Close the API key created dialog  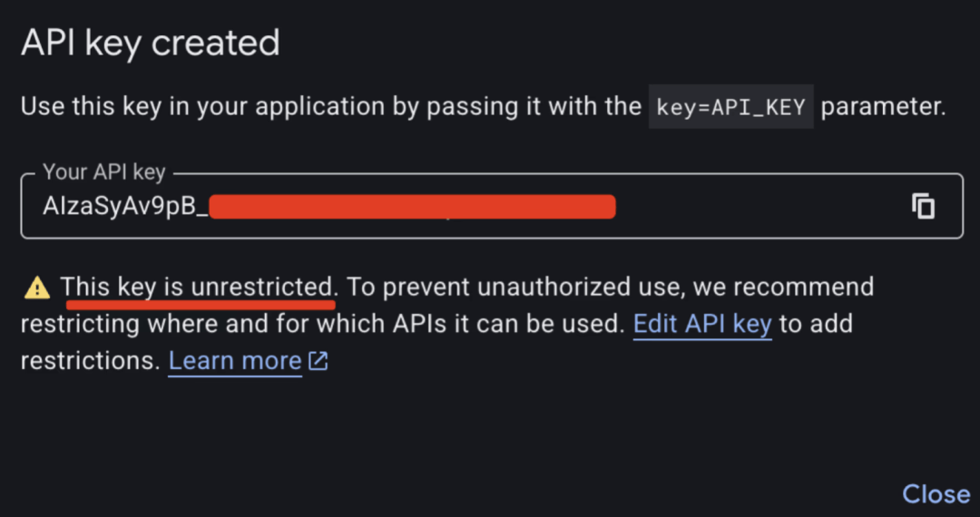coord(936,493)
